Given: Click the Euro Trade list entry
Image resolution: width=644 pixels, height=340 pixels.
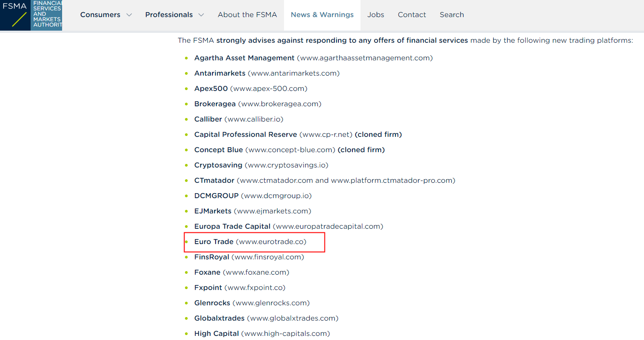Looking at the screenshot, I should [x=250, y=242].
